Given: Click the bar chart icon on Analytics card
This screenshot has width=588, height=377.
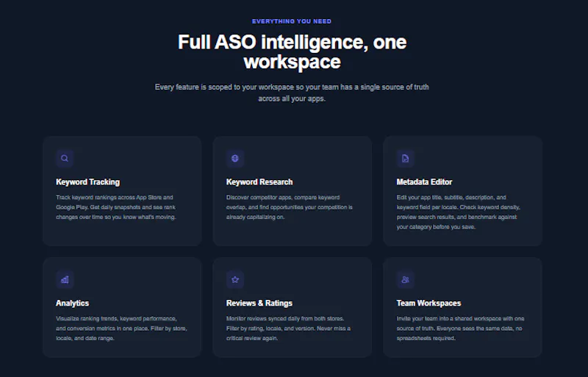Looking at the screenshot, I should tap(65, 279).
